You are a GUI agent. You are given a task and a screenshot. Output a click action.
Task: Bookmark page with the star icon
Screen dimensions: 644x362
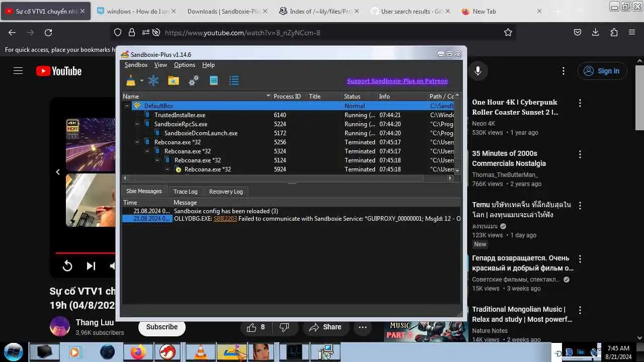click(x=508, y=32)
